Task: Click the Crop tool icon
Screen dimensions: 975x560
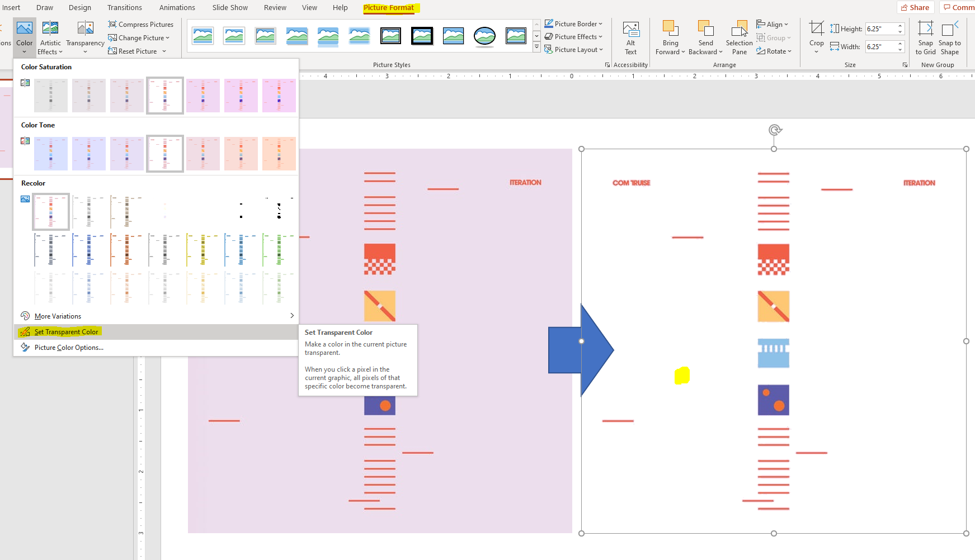Action: pyautogui.click(x=816, y=29)
